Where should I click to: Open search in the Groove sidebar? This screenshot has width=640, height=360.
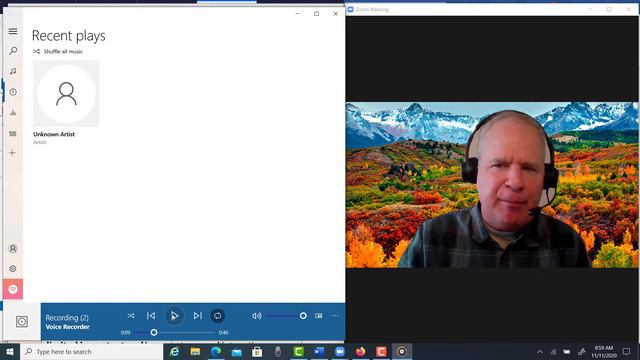coord(13,51)
